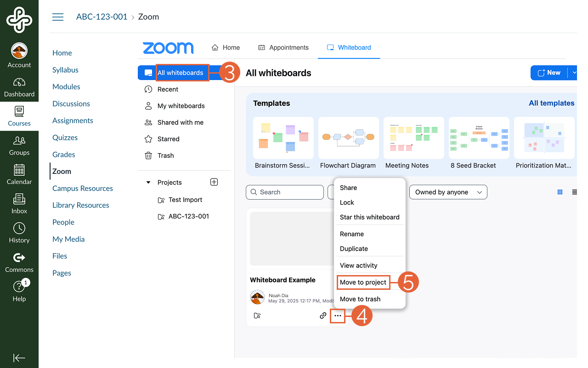
Task: Select the Whiteboard tab
Action: pos(349,47)
